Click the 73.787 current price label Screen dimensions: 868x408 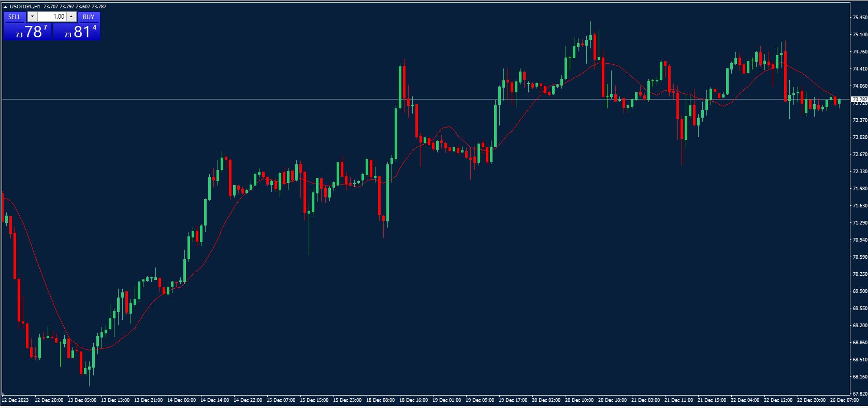click(859, 99)
